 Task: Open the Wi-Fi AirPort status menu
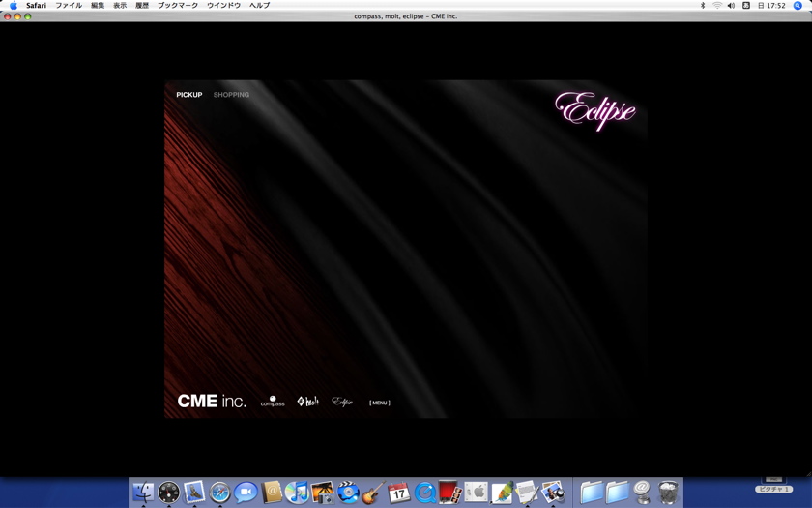[717, 5]
